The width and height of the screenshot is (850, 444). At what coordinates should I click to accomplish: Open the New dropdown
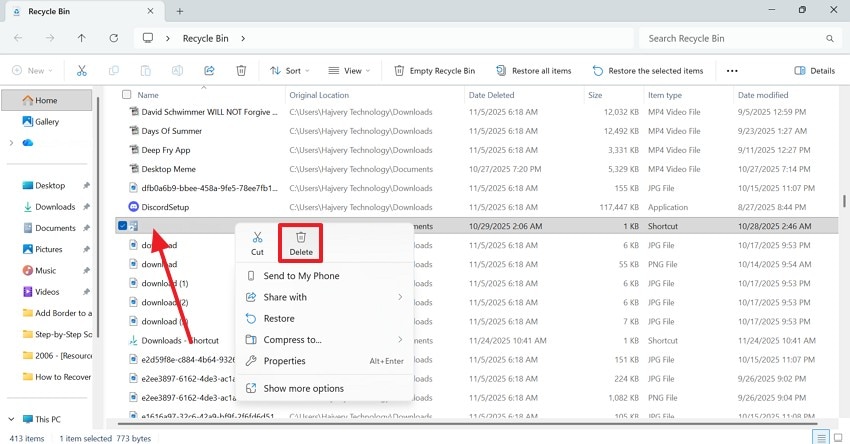coord(33,70)
